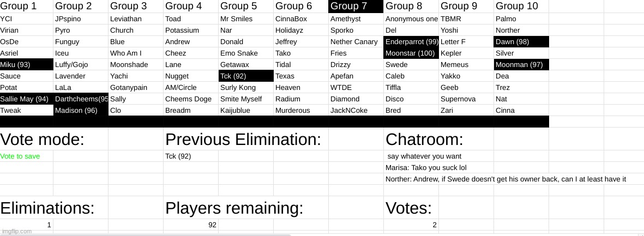Image resolution: width=644 pixels, height=236 pixels.
Task: Click the Votes count cell showing 2
Action: pos(434,225)
